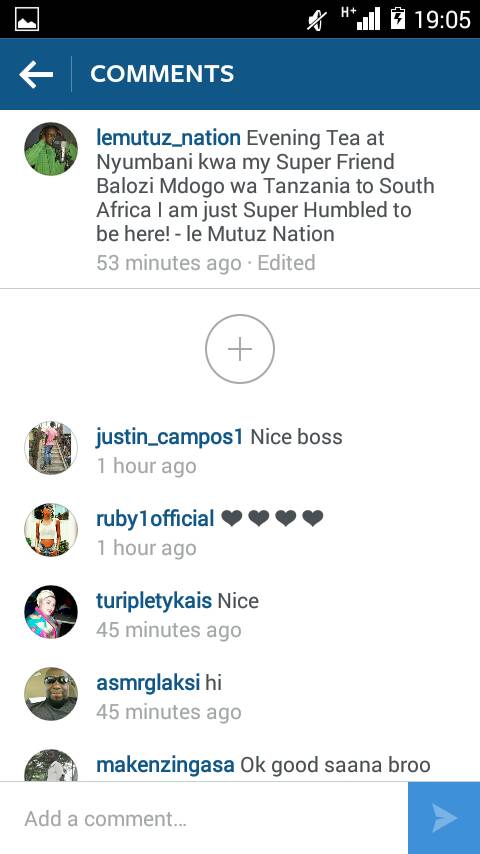480x854 pixels.
Task: Open turipletykais username link
Action: click(x=154, y=601)
